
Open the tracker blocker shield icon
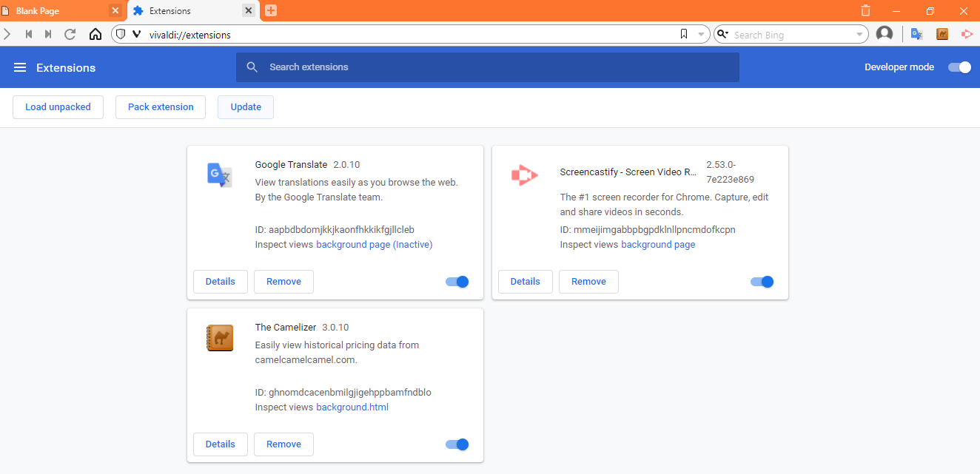tap(119, 34)
